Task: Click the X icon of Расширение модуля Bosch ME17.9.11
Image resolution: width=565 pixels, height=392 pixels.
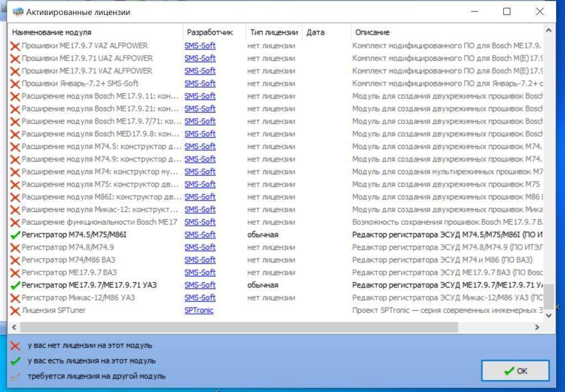Action: (15, 96)
